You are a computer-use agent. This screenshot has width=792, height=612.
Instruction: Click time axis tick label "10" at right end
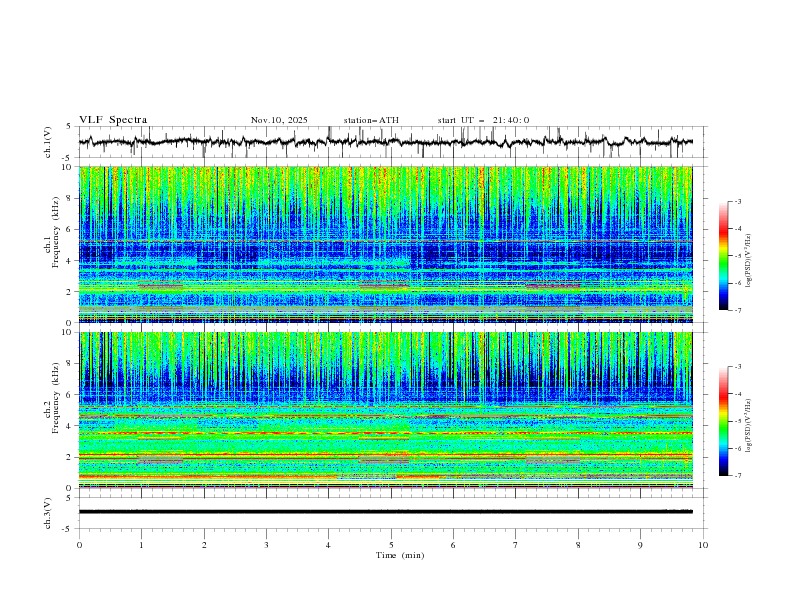(x=703, y=545)
